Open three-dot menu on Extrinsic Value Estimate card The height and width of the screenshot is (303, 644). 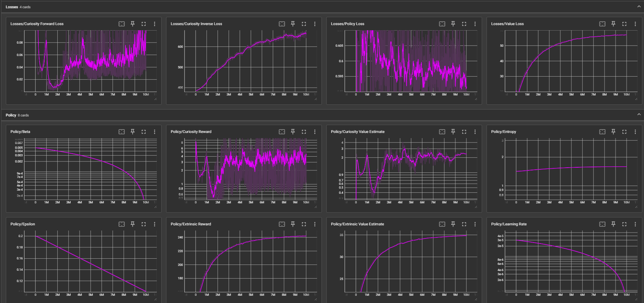click(x=475, y=224)
